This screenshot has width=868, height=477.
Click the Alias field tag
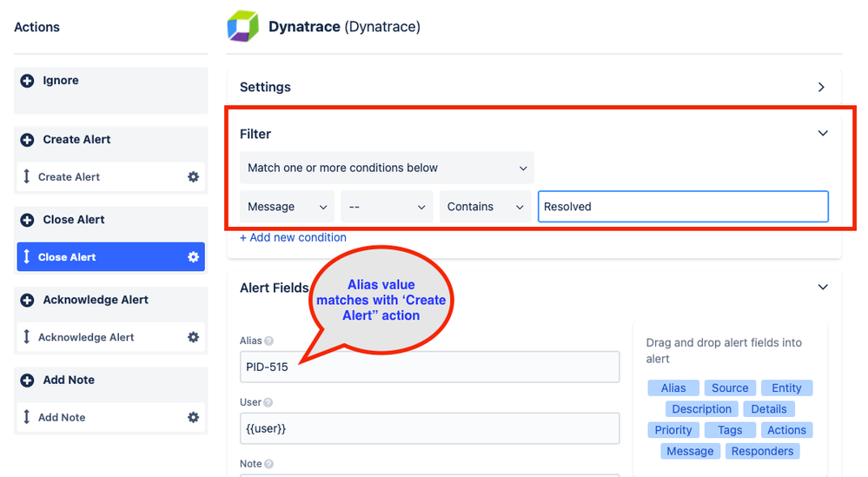[x=673, y=388]
